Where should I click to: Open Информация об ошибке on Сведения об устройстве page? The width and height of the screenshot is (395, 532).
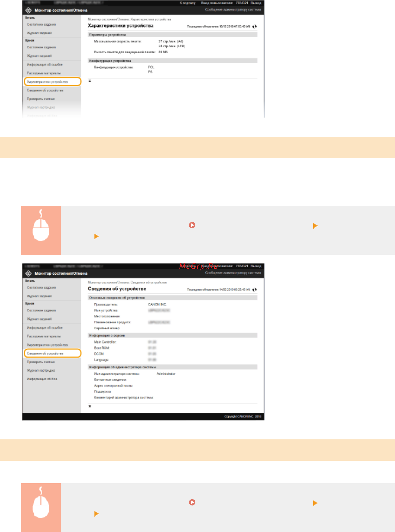[x=45, y=328]
